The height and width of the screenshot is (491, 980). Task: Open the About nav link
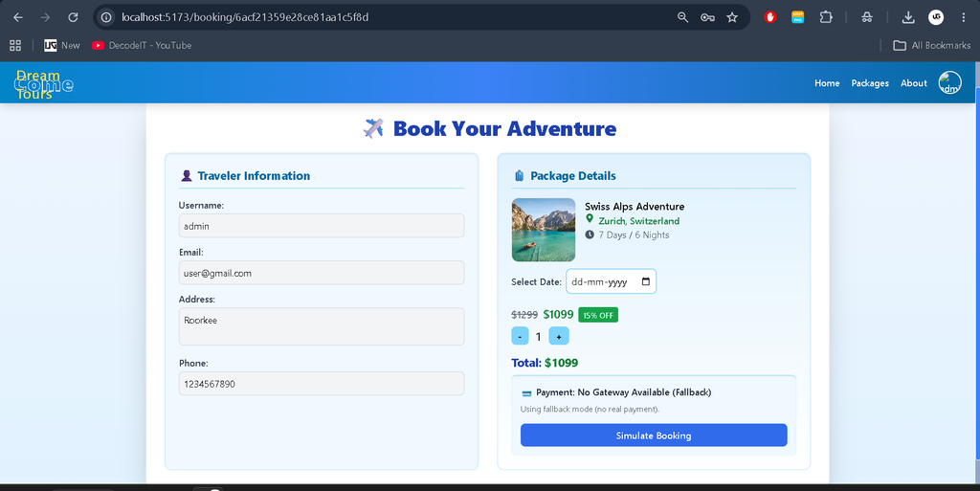[914, 83]
